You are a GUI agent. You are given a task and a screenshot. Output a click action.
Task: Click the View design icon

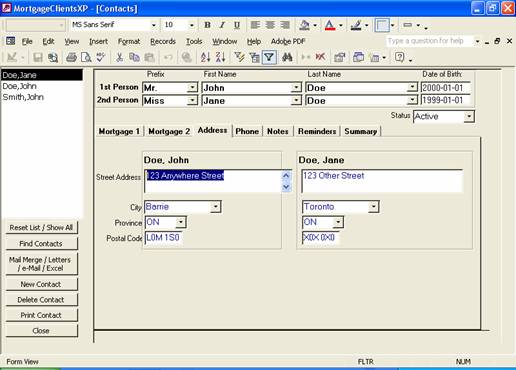point(12,57)
